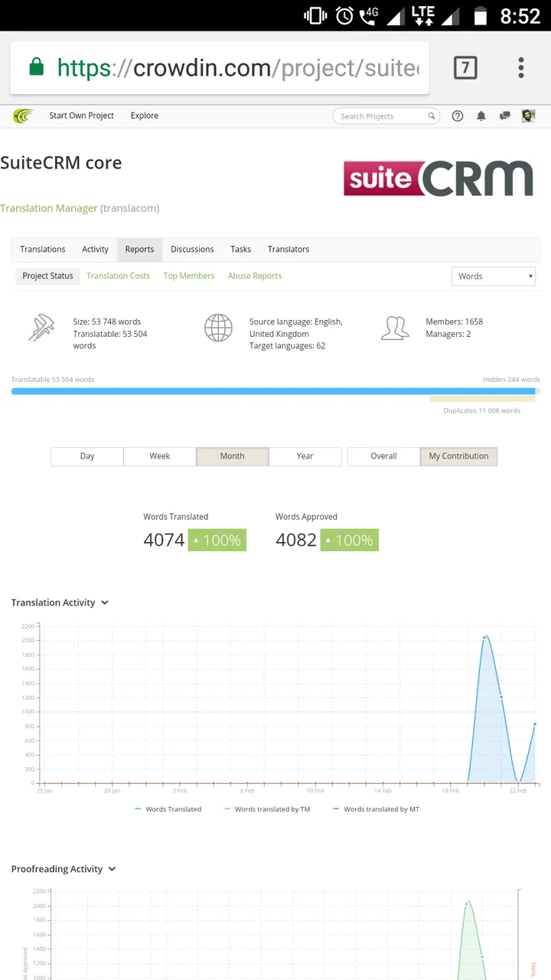Tap the alarm clock status icon
Screen dimensions: 551x980
point(344,15)
